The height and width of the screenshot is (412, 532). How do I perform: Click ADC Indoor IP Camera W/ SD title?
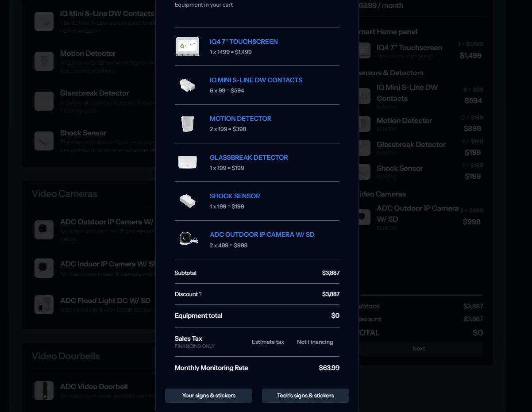point(108,264)
